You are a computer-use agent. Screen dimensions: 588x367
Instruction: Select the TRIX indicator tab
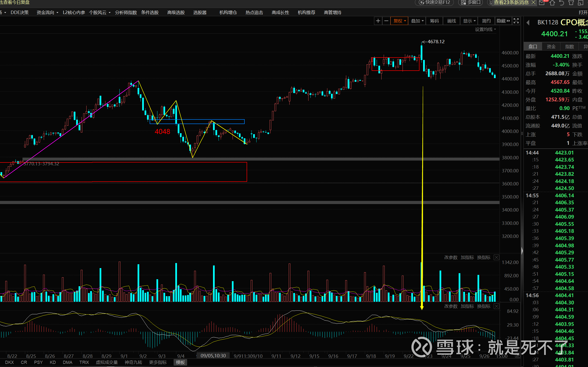[84, 362]
